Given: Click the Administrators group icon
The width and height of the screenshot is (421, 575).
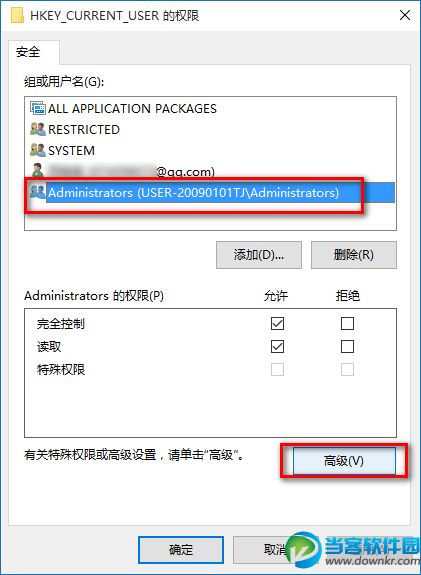Looking at the screenshot, I should pos(37,192).
